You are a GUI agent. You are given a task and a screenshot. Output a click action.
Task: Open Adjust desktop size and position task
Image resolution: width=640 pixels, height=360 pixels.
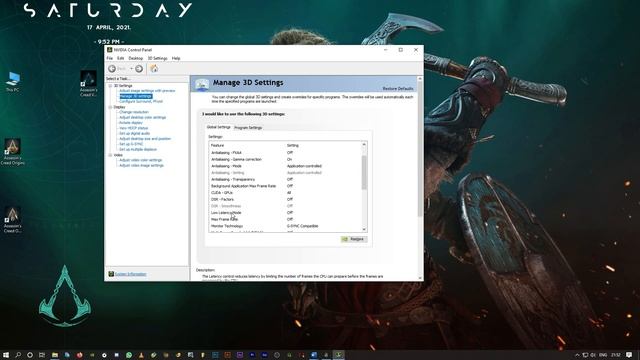pyautogui.click(x=145, y=139)
